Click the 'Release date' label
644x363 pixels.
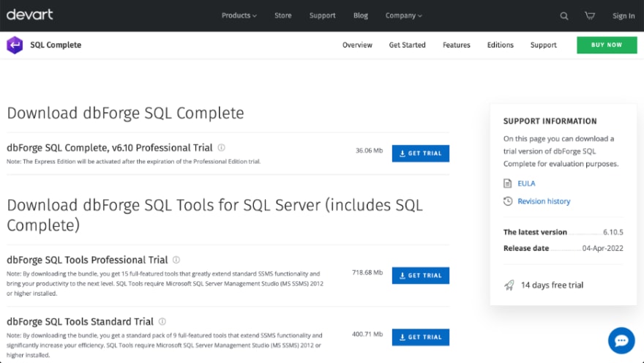point(526,248)
